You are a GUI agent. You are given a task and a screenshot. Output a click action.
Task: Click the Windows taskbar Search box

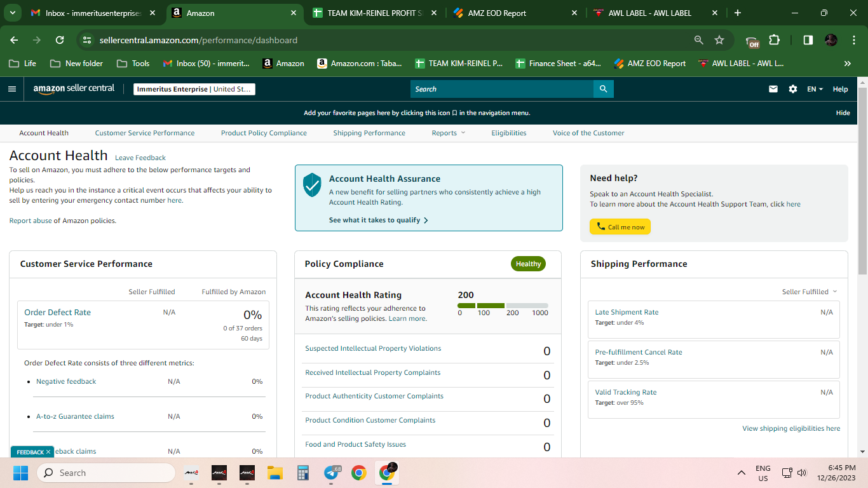(x=106, y=473)
